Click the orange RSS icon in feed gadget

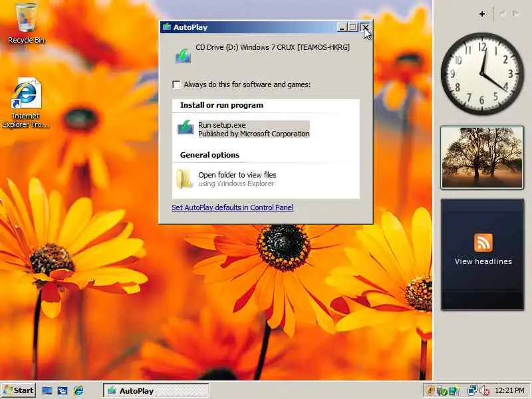point(483,243)
